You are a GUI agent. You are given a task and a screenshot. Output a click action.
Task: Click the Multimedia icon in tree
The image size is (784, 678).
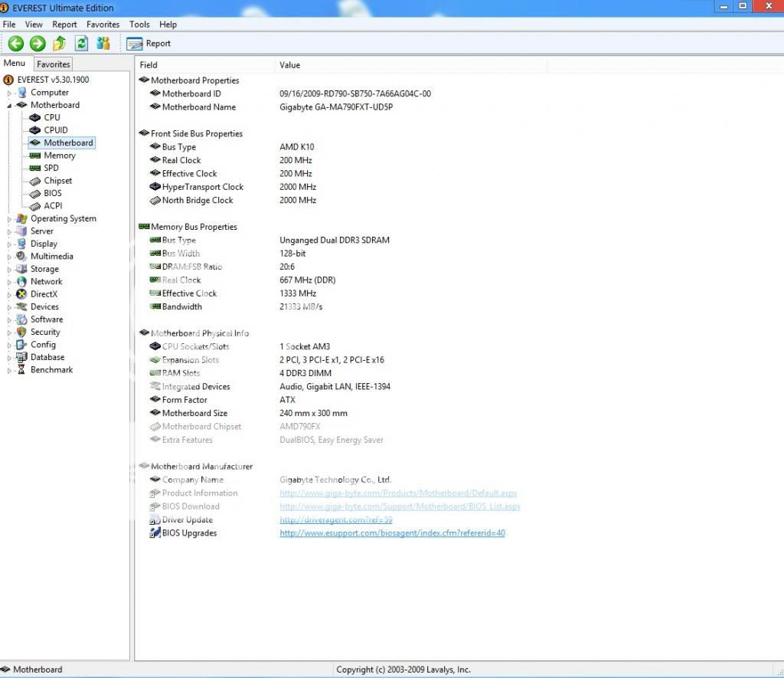21,256
